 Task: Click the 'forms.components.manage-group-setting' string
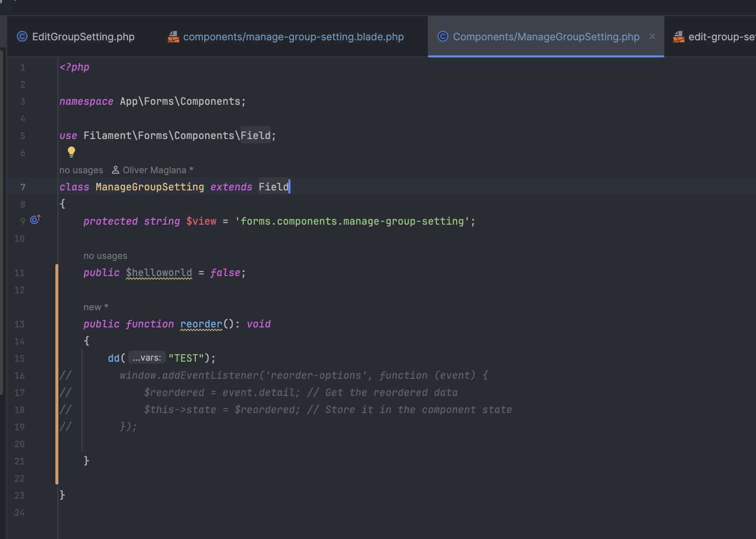pyautogui.click(x=352, y=221)
